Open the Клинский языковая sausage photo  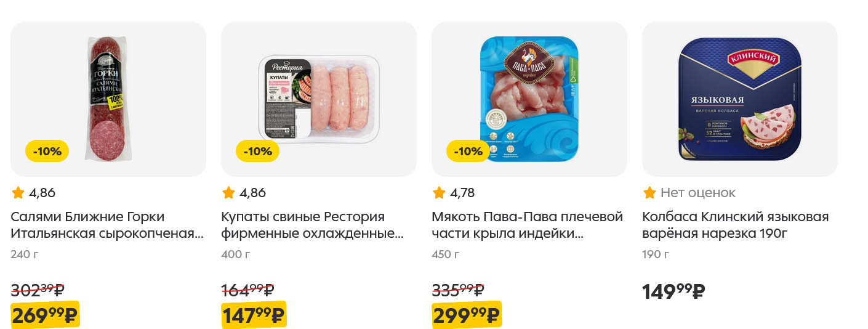(x=740, y=99)
